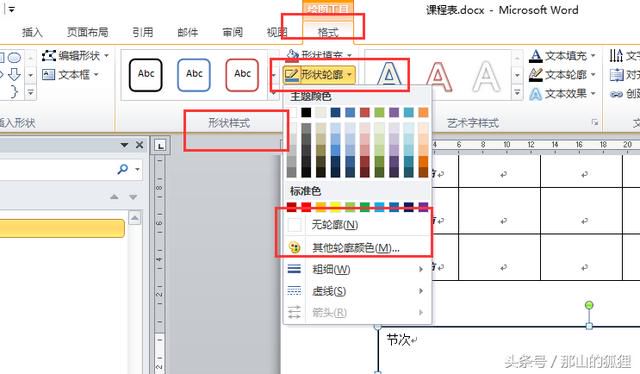Choose the yellow standard color swatch
Viewport: 640px width, 374px height.
335,207
